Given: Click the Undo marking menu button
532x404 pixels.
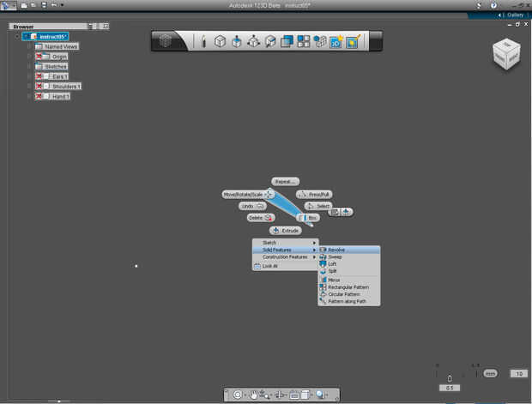Looking at the screenshot, I should (253, 206).
